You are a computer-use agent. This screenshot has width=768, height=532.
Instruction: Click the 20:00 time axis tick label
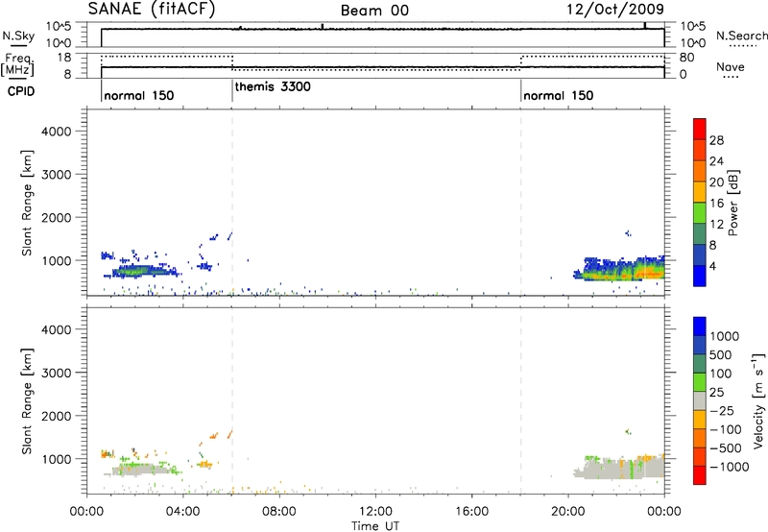[568, 512]
